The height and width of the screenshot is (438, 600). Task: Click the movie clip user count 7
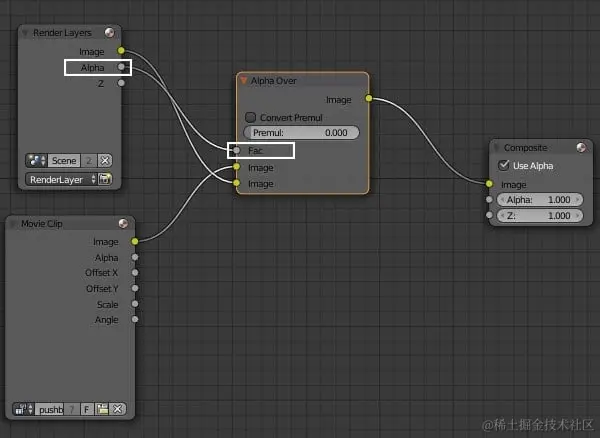click(x=72, y=409)
